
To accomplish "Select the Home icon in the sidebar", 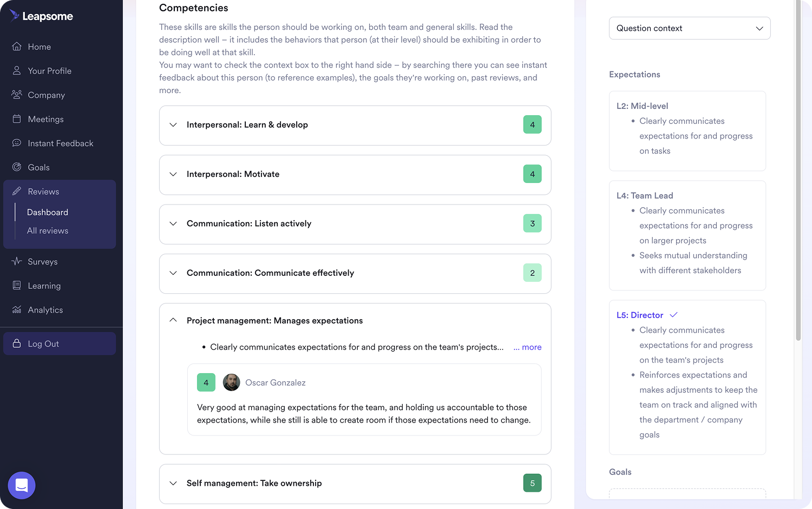I will pyautogui.click(x=17, y=47).
